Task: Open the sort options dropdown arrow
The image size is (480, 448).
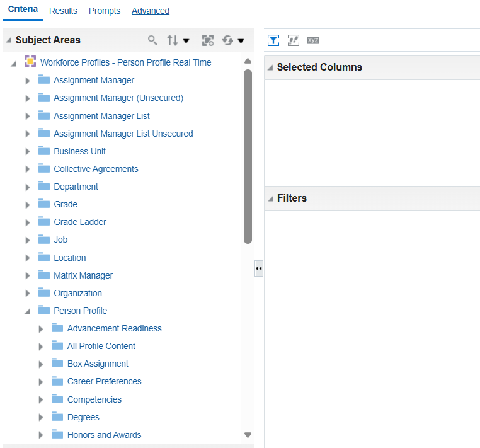Action: [x=186, y=41]
